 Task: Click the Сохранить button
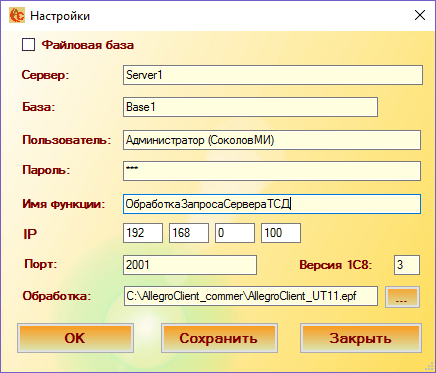coord(219,338)
